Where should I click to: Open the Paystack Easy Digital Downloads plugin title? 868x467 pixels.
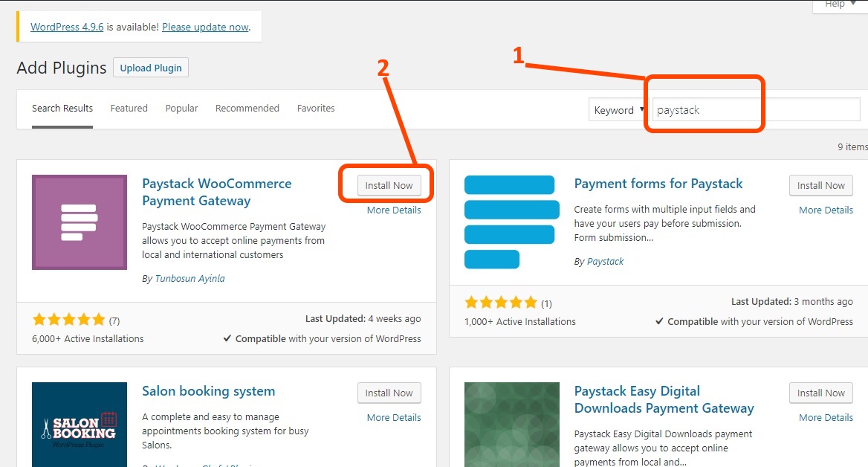coord(664,399)
